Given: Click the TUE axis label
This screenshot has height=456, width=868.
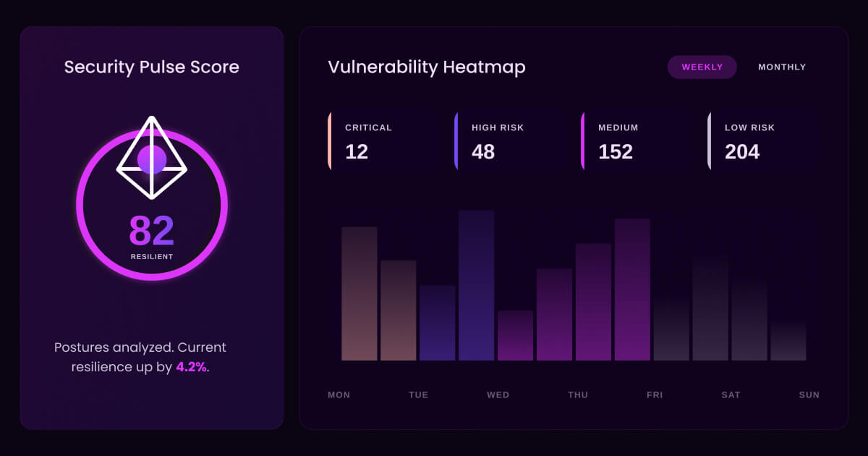Looking at the screenshot, I should [419, 395].
